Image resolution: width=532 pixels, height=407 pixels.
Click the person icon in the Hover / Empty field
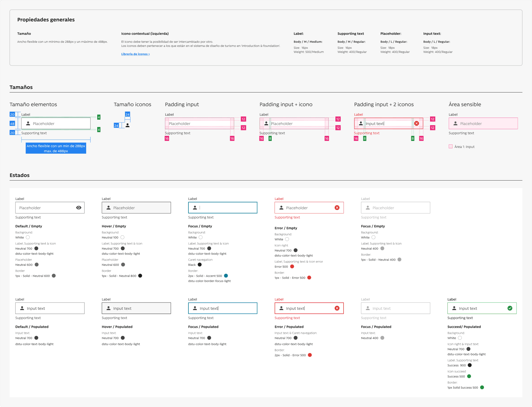(108, 208)
